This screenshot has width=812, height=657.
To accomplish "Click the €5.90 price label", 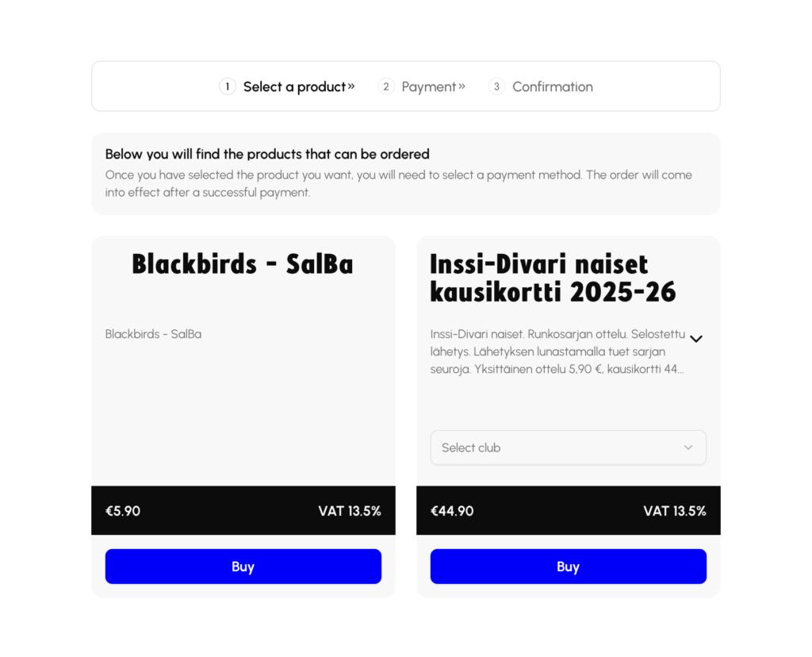I will (x=123, y=511).
